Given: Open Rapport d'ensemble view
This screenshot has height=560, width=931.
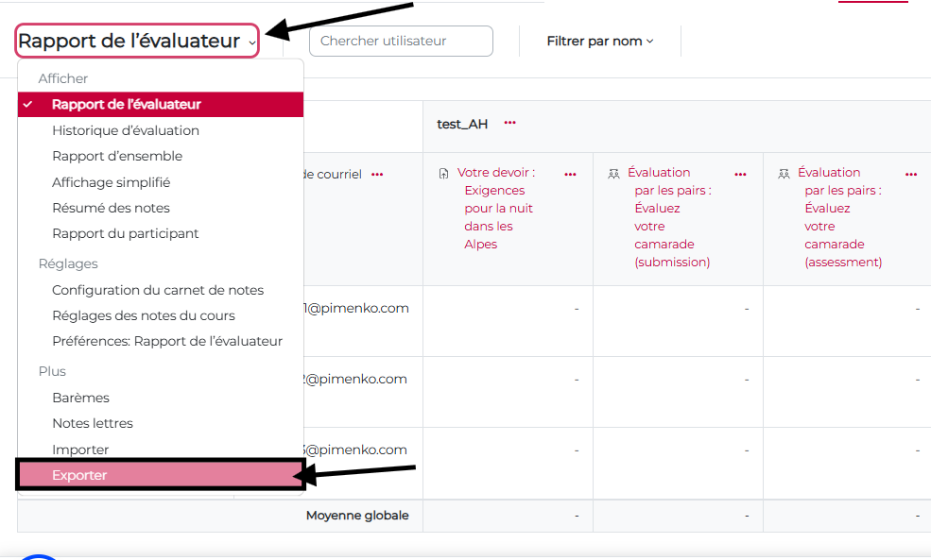Looking at the screenshot, I should 117,156.
